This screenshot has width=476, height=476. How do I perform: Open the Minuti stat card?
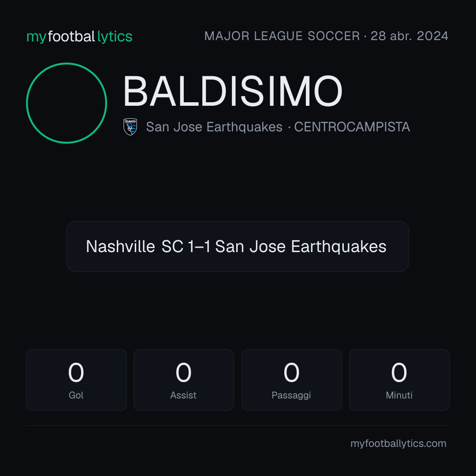(399, 380)
